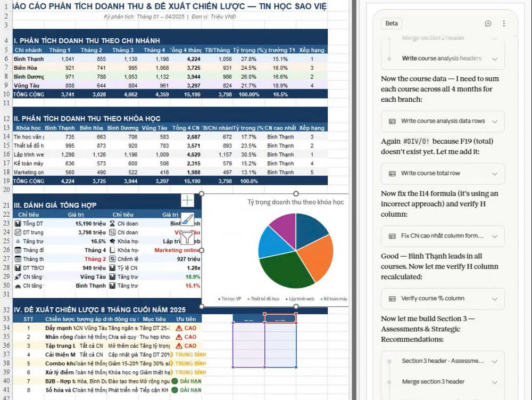The height and width of the screenshot is (400, 532).
Task: Click the 27.8% cell in Bình Thạnh row
Action: pyautogui.click(x=248, y=59)
